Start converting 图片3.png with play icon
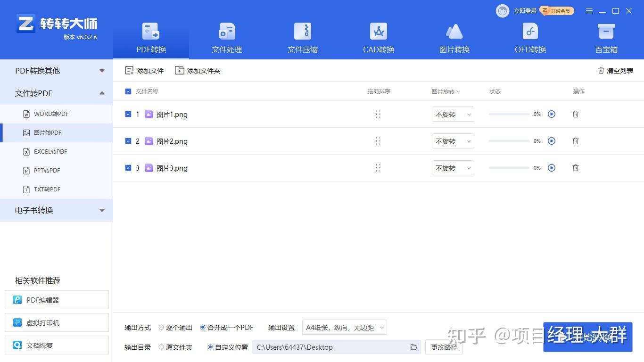 click(552, 168)
